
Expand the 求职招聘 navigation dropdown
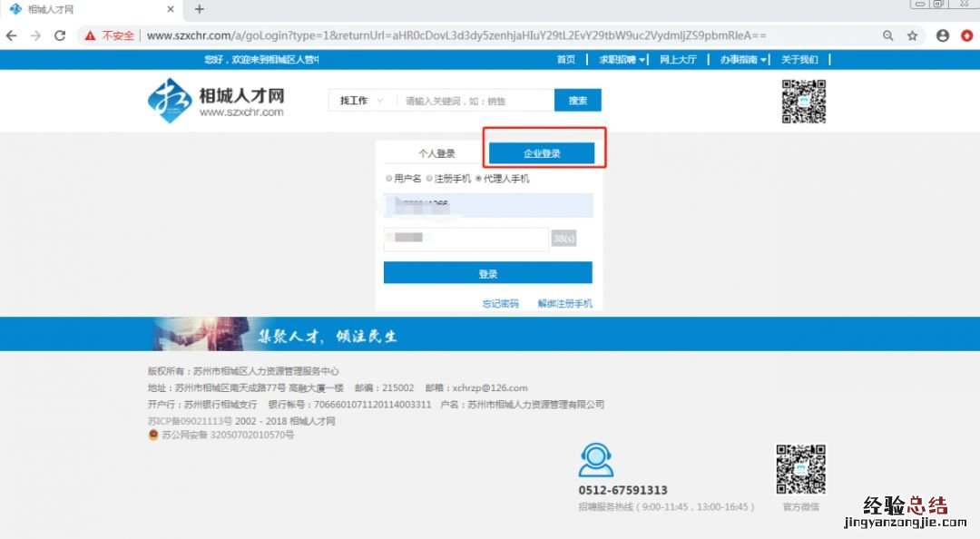622,60
